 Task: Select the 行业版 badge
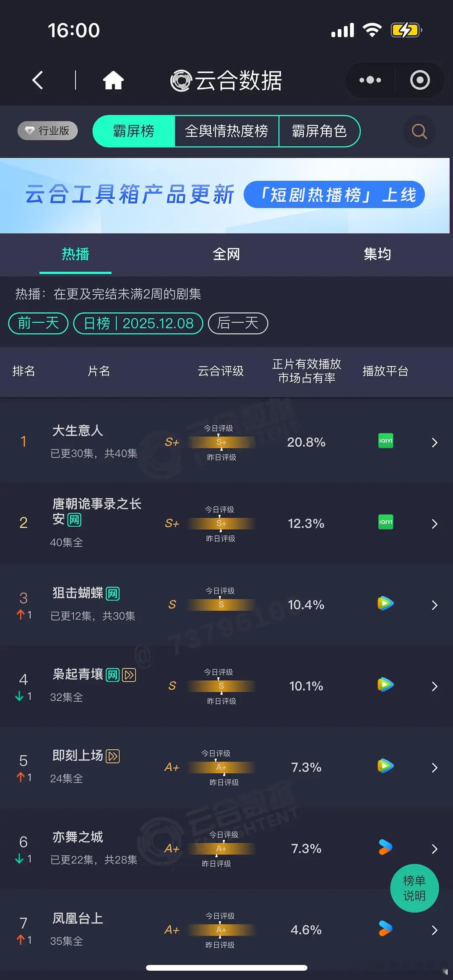point(47,130)
